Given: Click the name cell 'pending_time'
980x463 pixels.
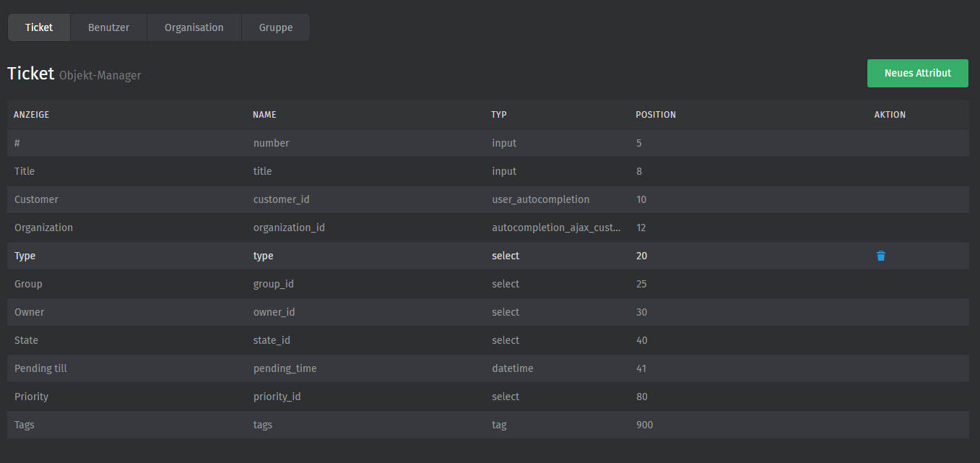Looking at the screenshot, I should [285, 368].
